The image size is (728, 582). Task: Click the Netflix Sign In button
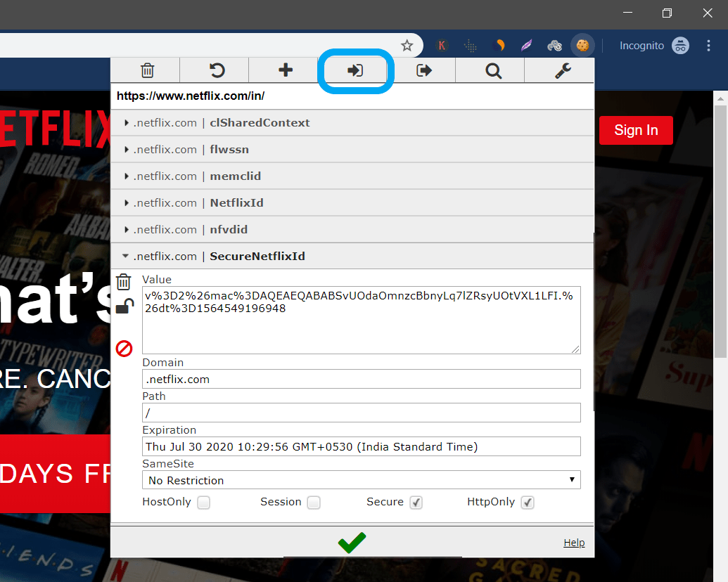(x=635, y=130)
